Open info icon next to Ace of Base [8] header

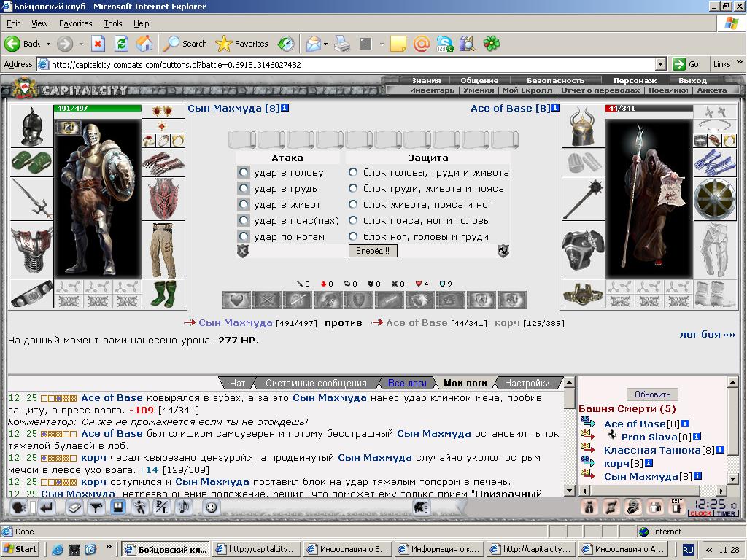(555, 108)
